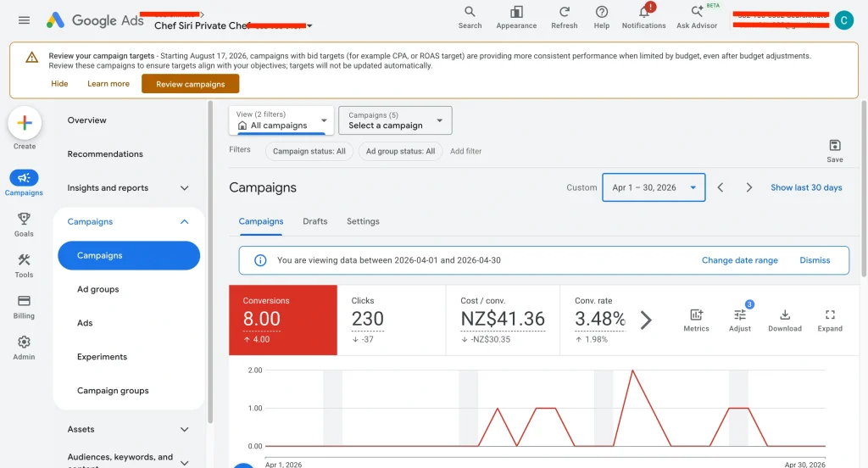Dismiss the date range notice

(x=815, y=260)
